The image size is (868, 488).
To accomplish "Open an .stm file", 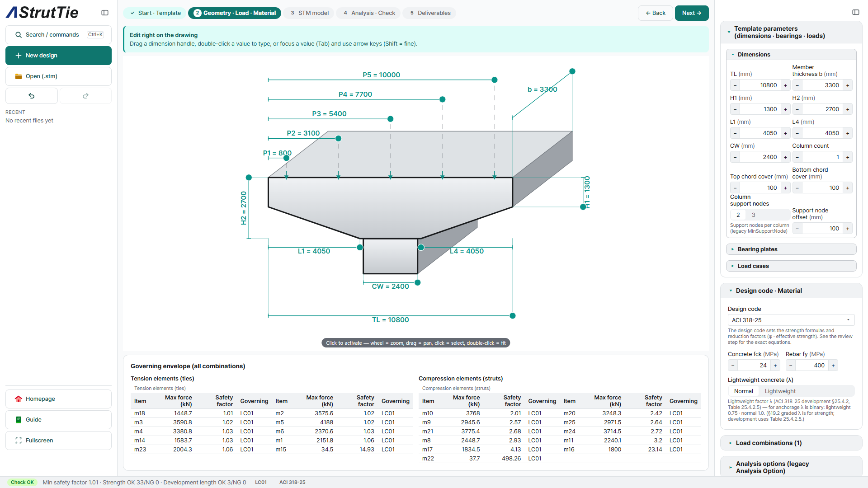I will [x=58, y=76].
